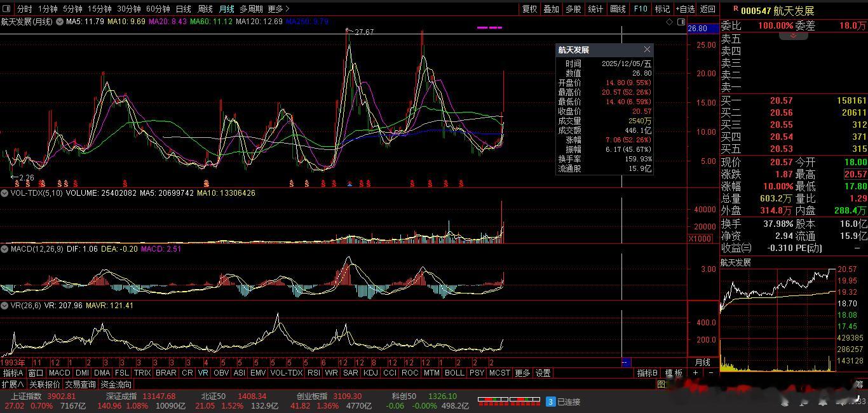
Task: Click the 复权 button in the top toolbar
Action: click(x=529, y=9)
